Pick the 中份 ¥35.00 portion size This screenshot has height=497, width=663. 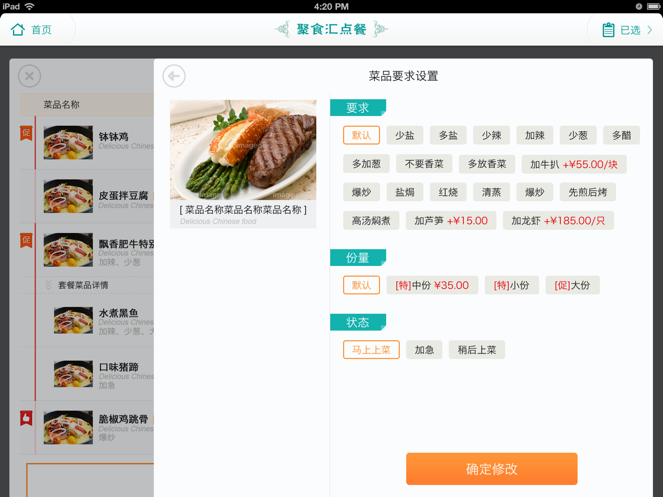pyautogui.click(x=432, y=285)
